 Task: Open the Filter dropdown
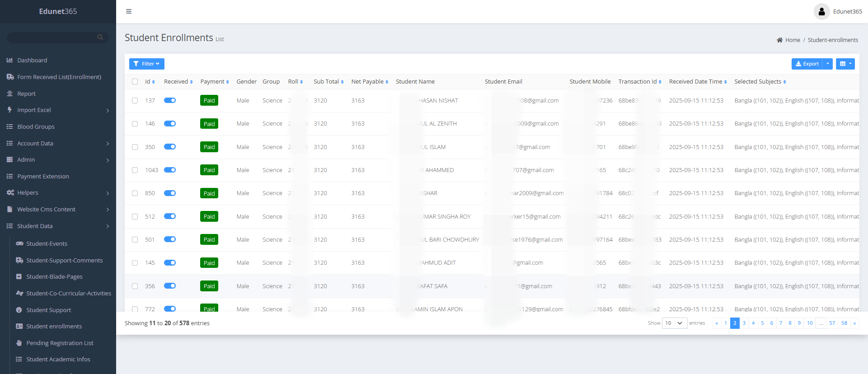146,64
